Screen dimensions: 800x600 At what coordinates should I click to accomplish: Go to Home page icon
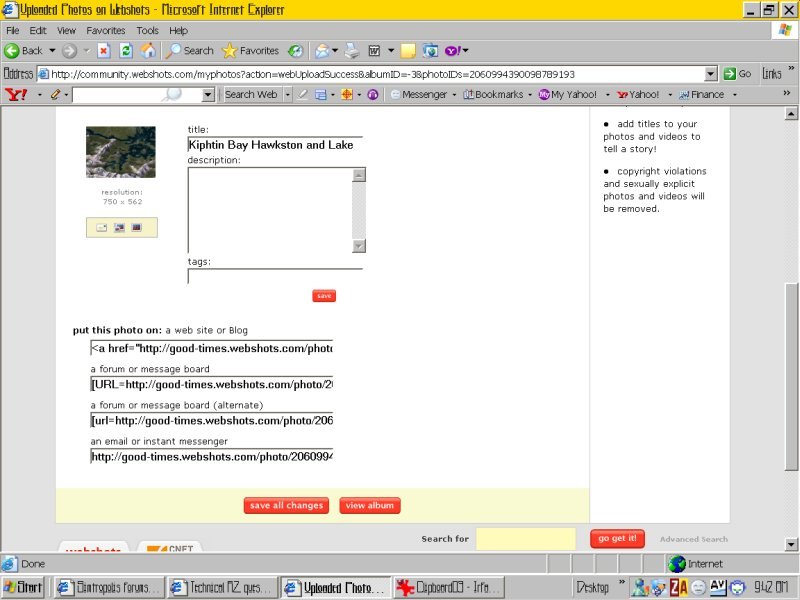148,50
